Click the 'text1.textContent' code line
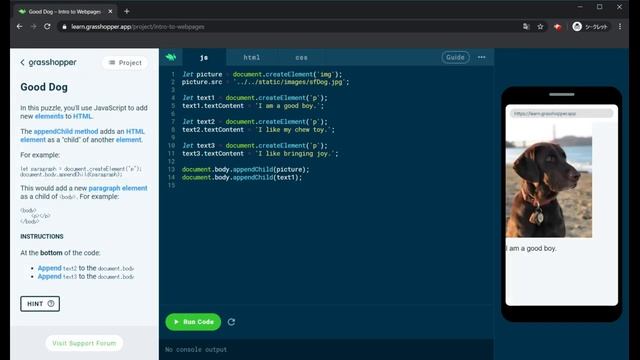 point(253,106)
